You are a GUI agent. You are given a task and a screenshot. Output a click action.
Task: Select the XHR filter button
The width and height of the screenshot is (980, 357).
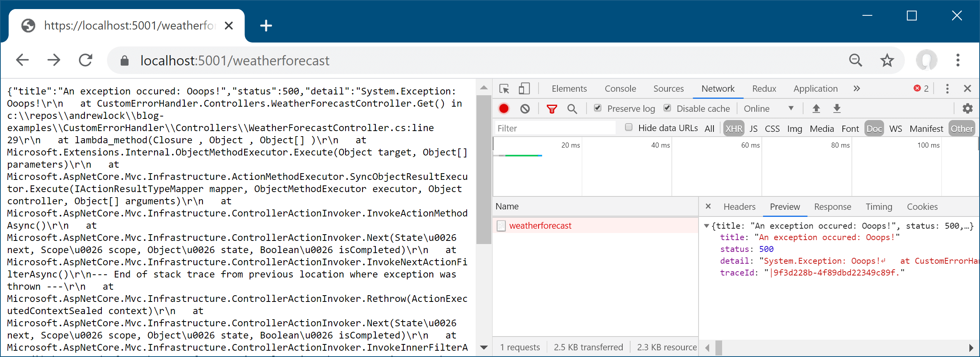click(734, 129)
